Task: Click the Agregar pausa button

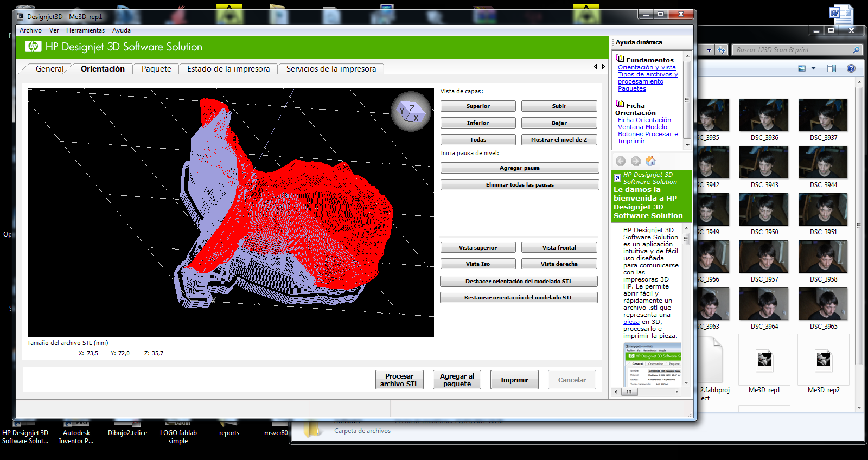Action: [x=520, y=168]
